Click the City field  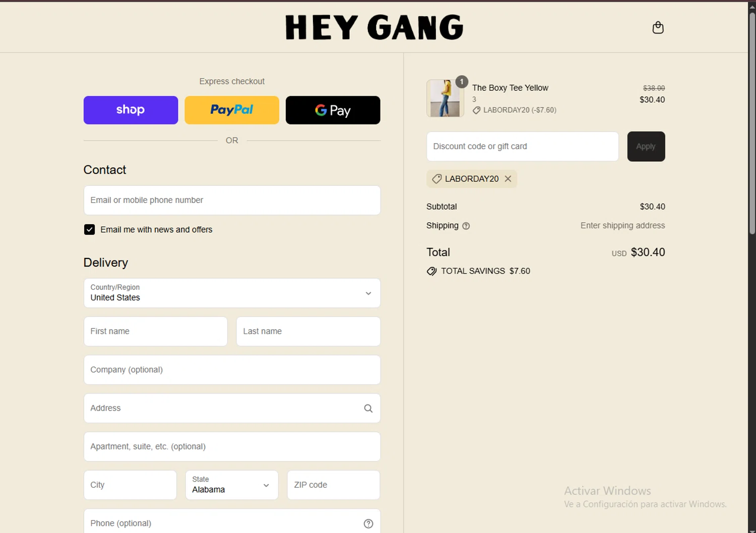130,485
